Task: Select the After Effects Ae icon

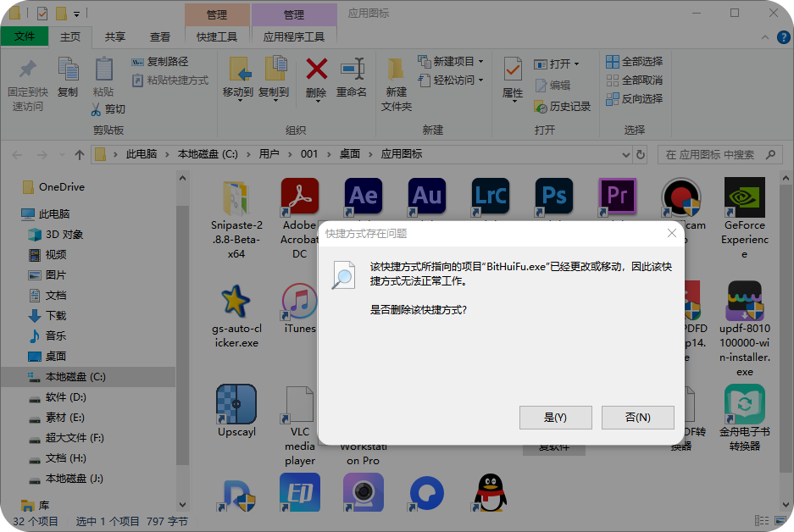Action: pyautogui.click(x=363, y=197)
